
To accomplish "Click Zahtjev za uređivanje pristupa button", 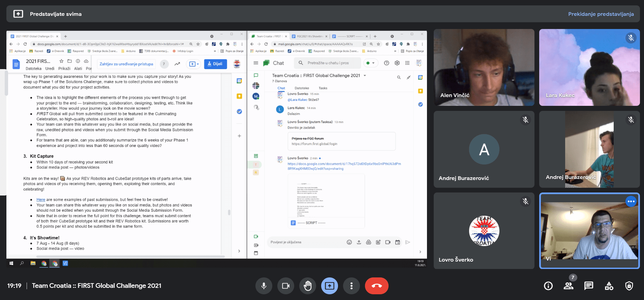I will pos(126,64).
